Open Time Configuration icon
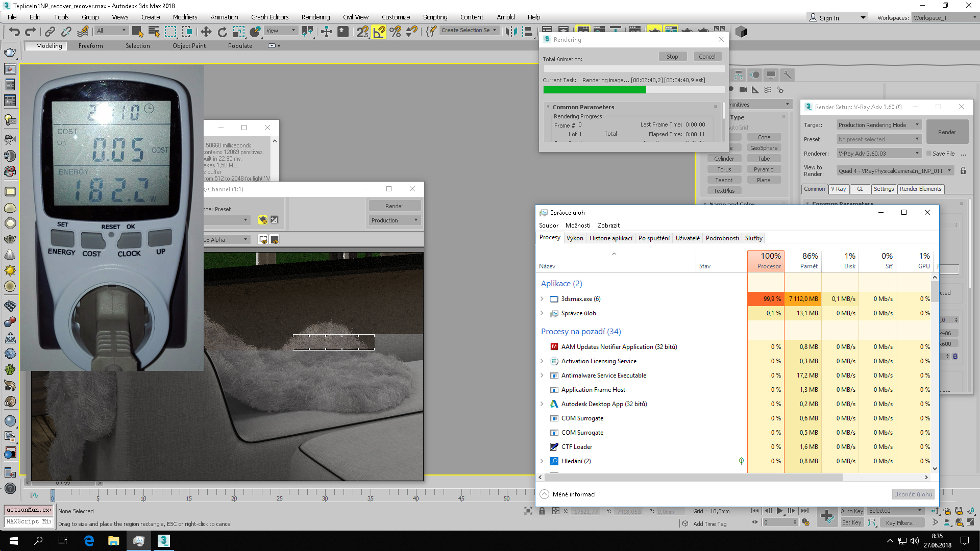 805,522
